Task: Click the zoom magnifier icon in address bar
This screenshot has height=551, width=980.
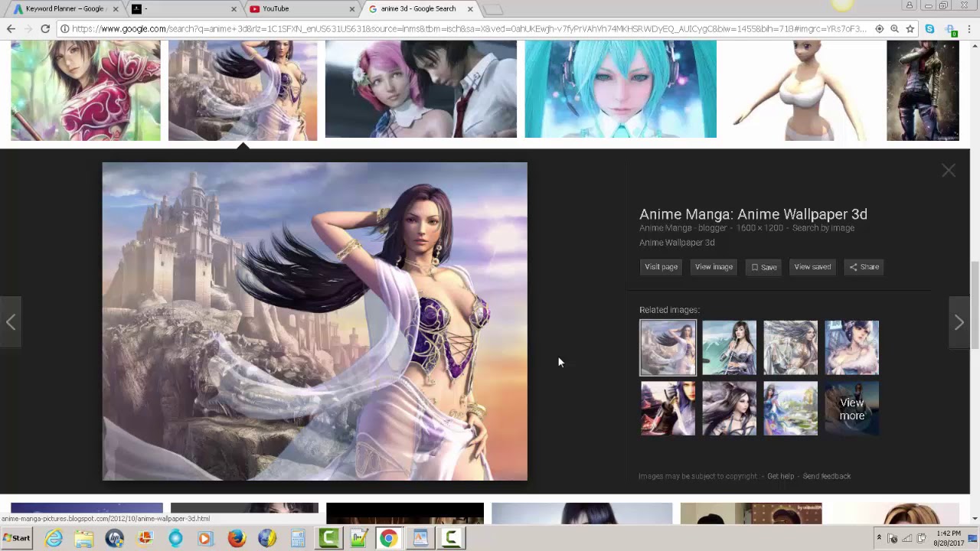Action: [894, 29]
